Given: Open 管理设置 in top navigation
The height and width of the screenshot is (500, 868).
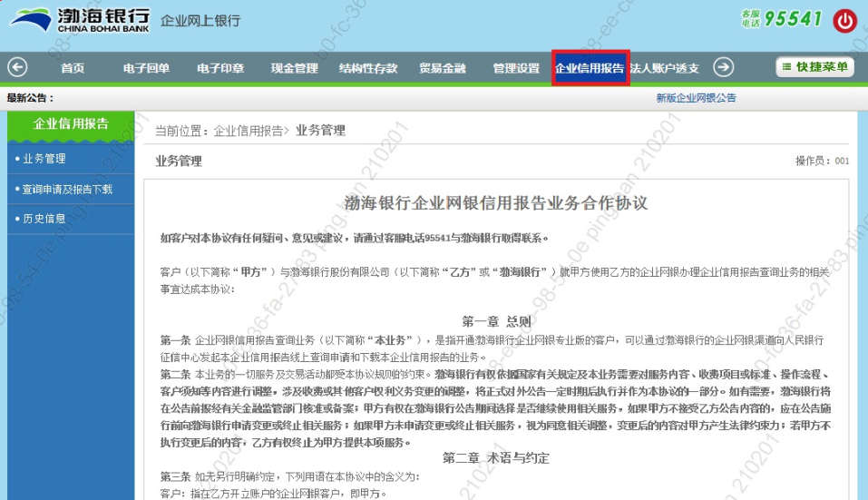Looking at the screenshot, I should [516, 68].
